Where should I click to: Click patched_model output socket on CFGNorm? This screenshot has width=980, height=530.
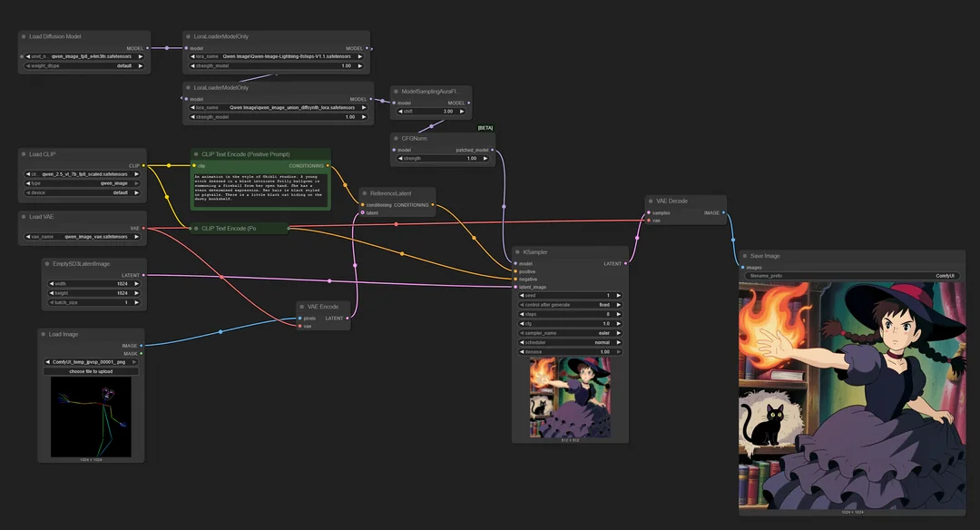pyautogui.click(x=493, y=150)
